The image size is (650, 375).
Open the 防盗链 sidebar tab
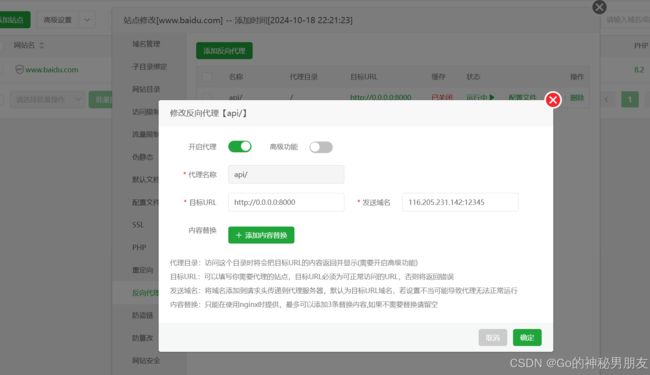click(x=143, y=315)
